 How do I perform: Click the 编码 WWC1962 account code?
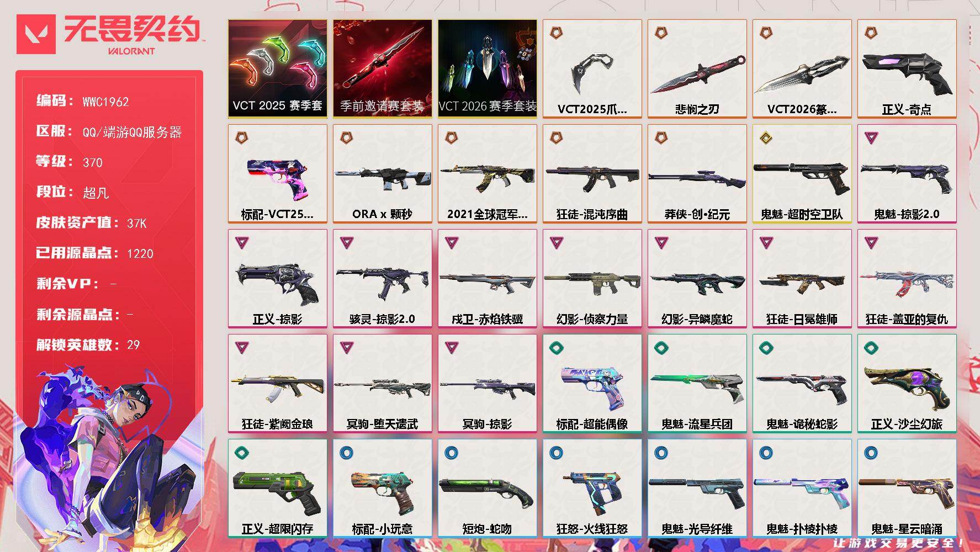pos(83,101)
